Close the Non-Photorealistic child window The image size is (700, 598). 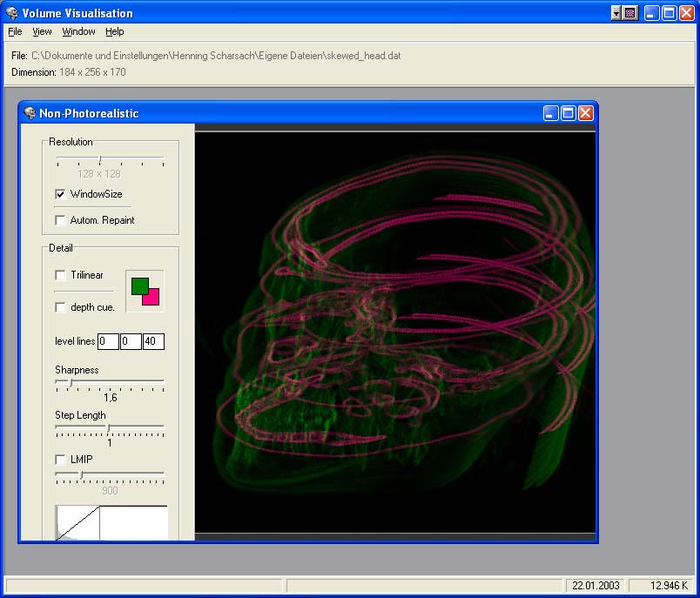586,113
